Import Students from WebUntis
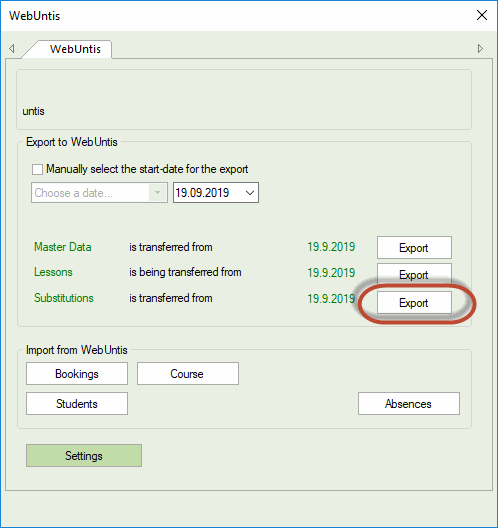 [x=77, y=403]
